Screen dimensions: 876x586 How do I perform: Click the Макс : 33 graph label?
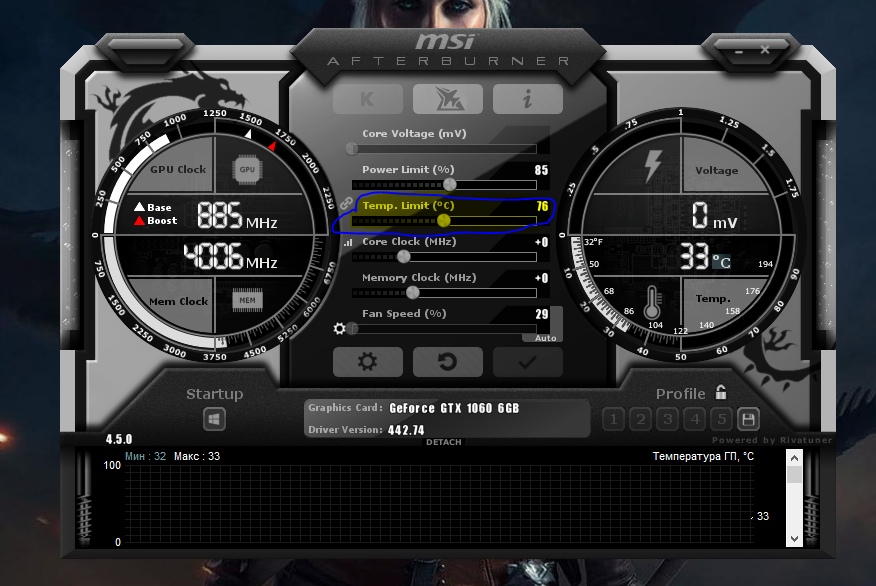point(197,456)
